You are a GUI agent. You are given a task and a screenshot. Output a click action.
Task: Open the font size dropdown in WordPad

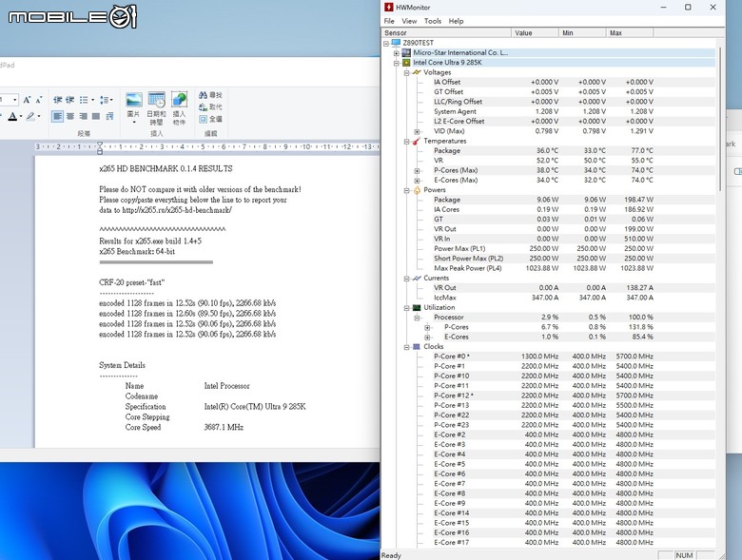[x=15, y=100]
